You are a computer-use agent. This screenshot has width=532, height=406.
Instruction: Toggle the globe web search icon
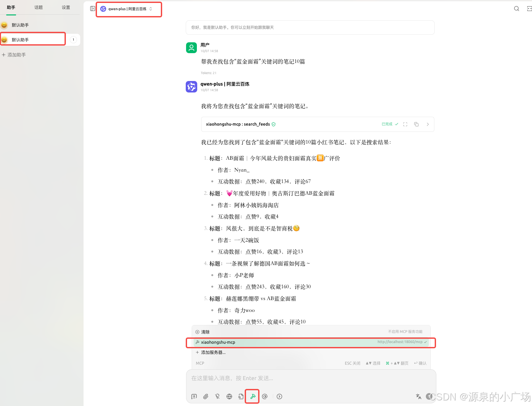229,396
